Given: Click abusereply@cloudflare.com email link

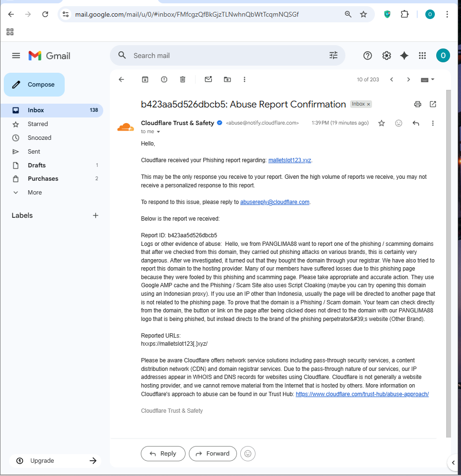Looking at the screenshot, I should 275,202.
